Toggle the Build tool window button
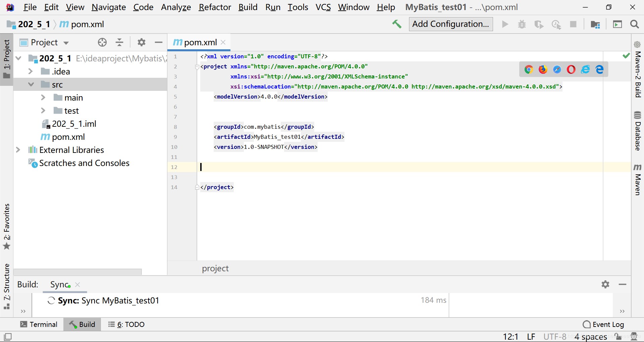 click(x=82, y=324)
